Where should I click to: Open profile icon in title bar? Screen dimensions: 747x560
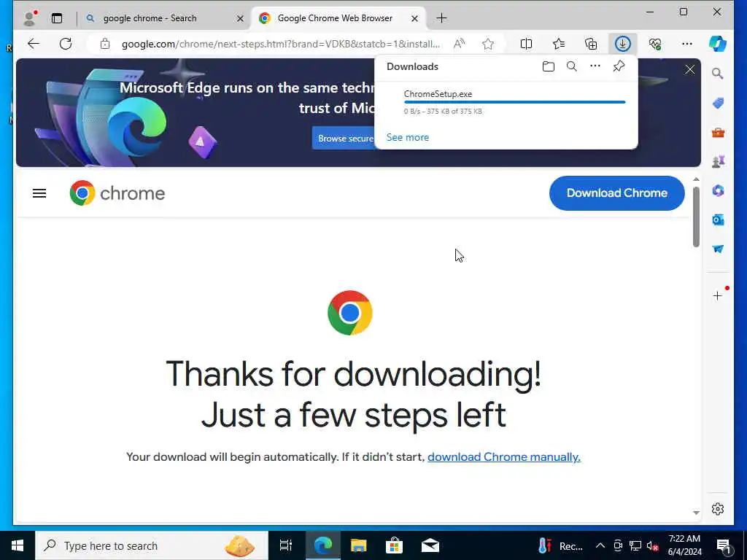coord(29,18)
